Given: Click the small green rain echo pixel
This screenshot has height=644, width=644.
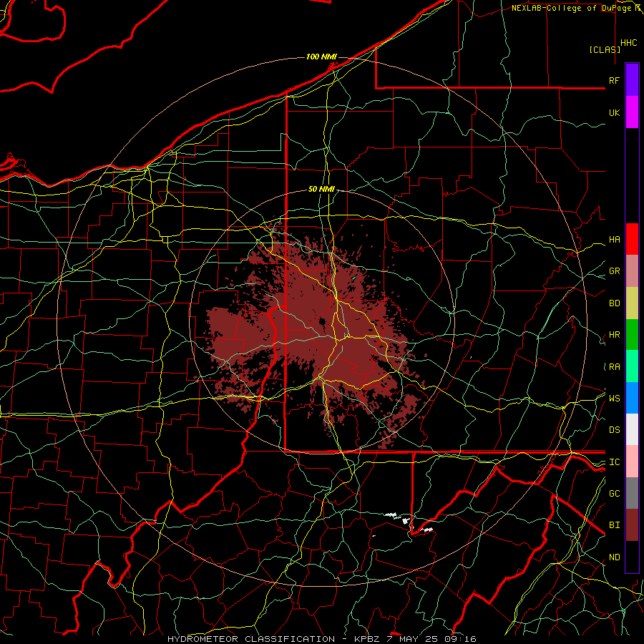Looking at the screenshot, I should pos(353,278).
